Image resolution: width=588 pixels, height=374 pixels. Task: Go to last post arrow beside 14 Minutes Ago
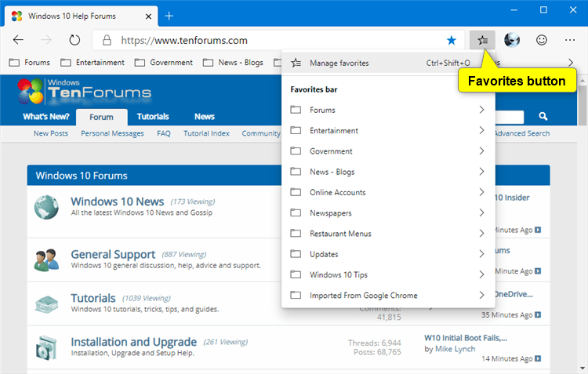538,358
